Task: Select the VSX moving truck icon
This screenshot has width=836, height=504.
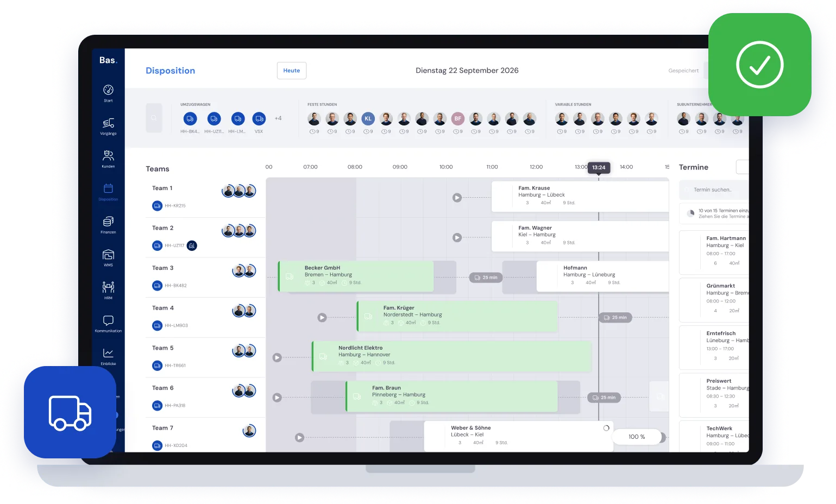Action: coord(259,118)
